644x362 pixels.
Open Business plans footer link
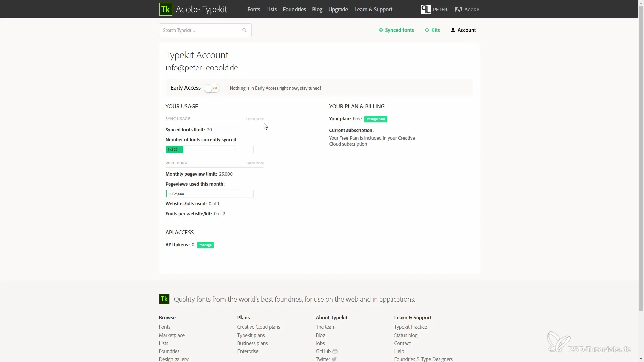[x=252, y=343]
